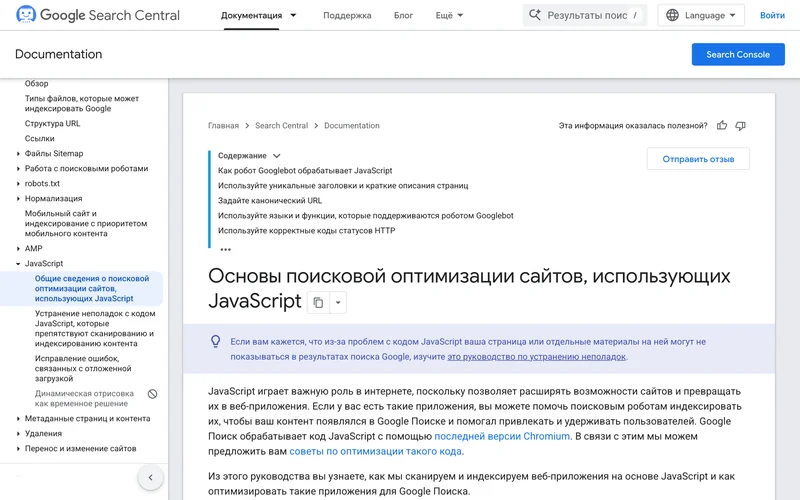Jump to Используйте уникальные заголовки section
The image size is (800, 500).
343,186
